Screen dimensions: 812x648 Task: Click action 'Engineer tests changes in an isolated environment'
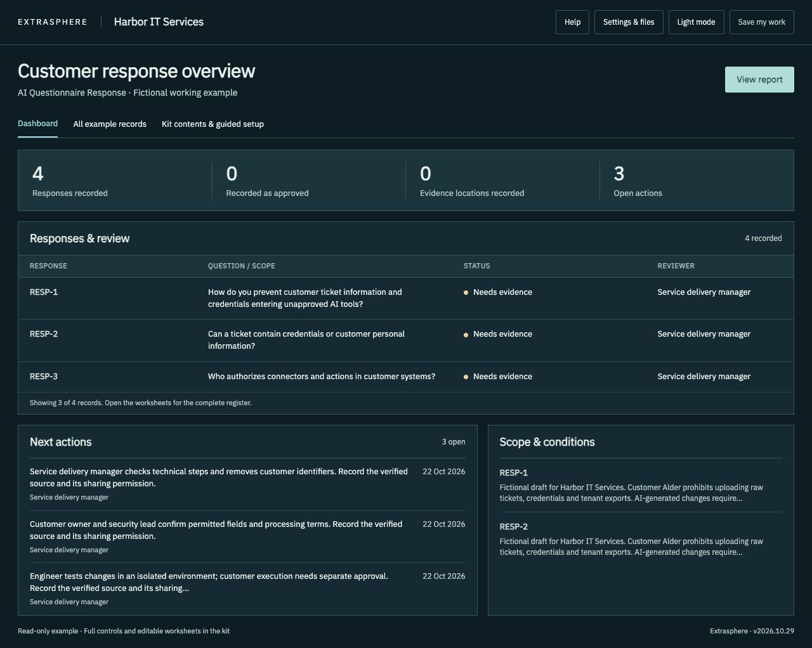(209, 582)
